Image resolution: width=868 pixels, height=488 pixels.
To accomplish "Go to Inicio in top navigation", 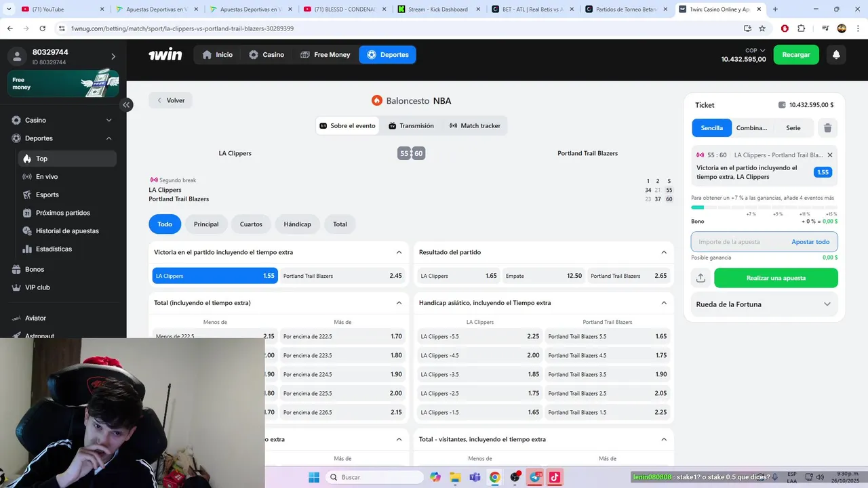I will point(217,55).
